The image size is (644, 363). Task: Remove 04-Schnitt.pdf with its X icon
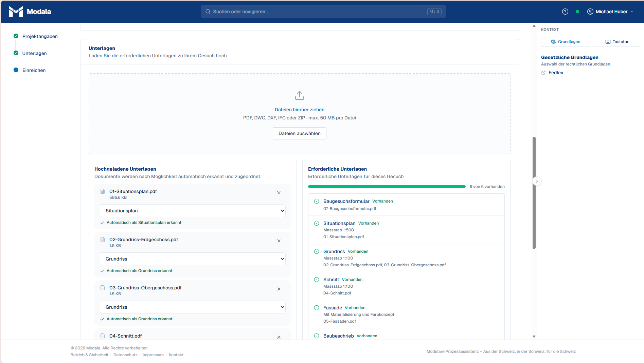coord(279,337)
